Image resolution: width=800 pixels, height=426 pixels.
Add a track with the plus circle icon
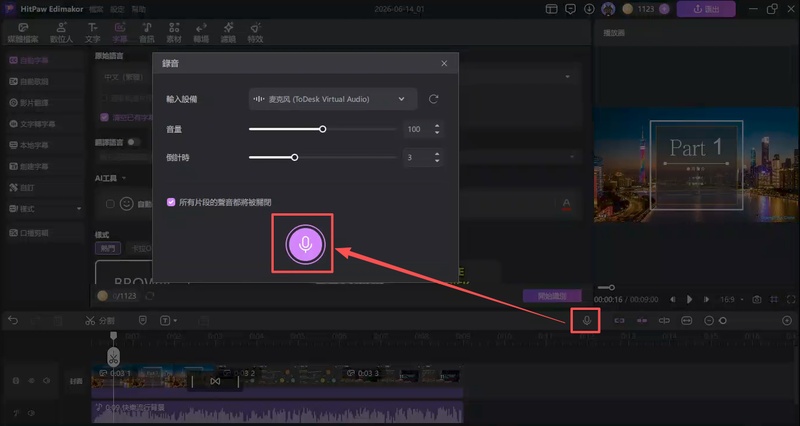[x=787, y=320]
